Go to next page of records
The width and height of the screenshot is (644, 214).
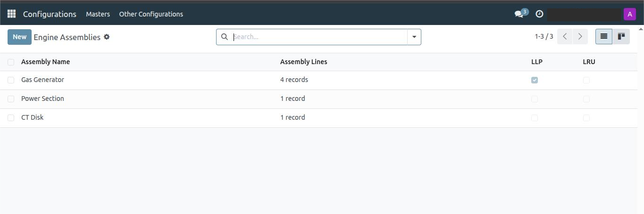coord(580,36)
